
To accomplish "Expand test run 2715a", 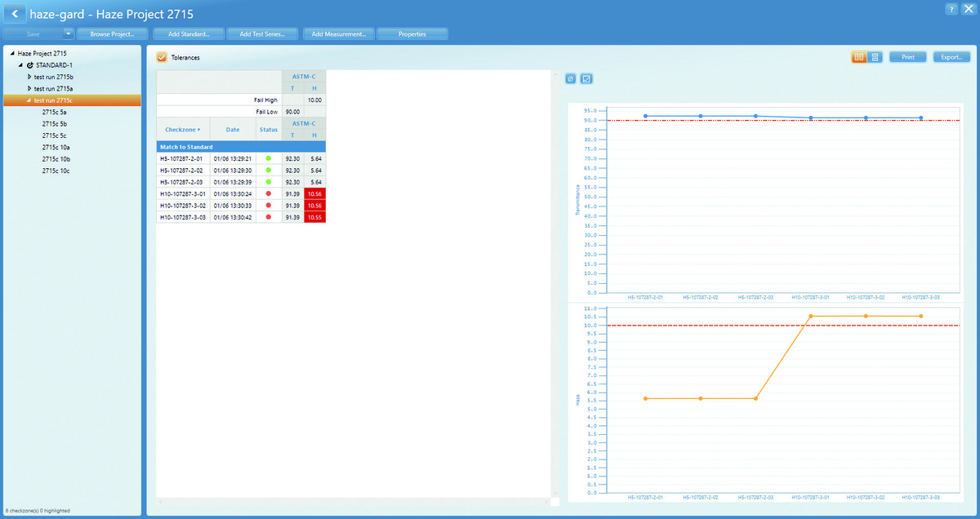I will pos(29,88).
